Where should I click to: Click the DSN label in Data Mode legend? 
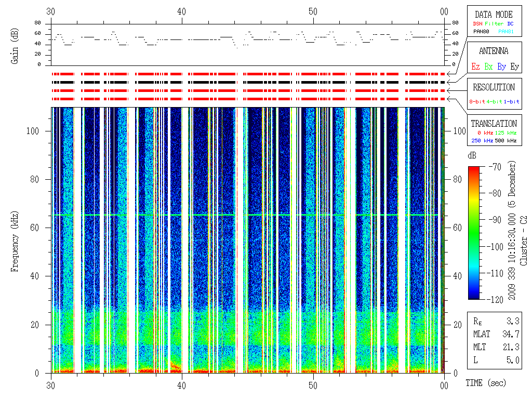[x=477, y=24]
